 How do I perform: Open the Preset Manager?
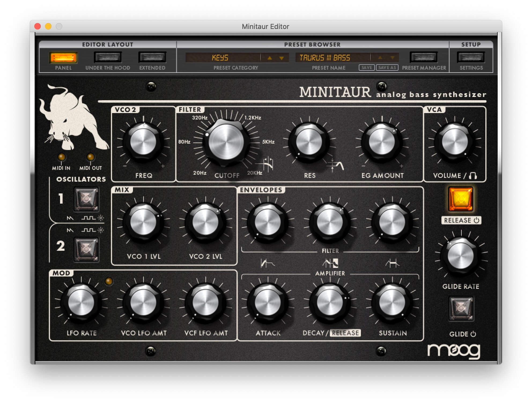(x=424, y=57)
